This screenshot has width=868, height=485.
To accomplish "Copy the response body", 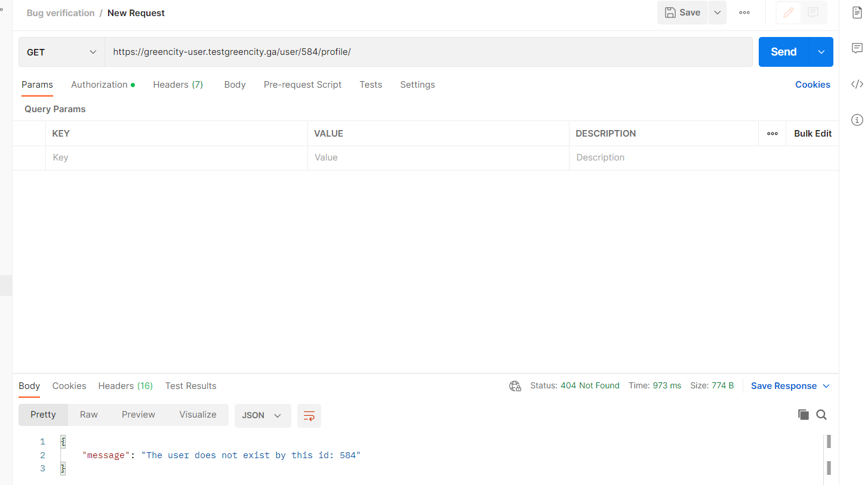I will click(x=804, y=414).
